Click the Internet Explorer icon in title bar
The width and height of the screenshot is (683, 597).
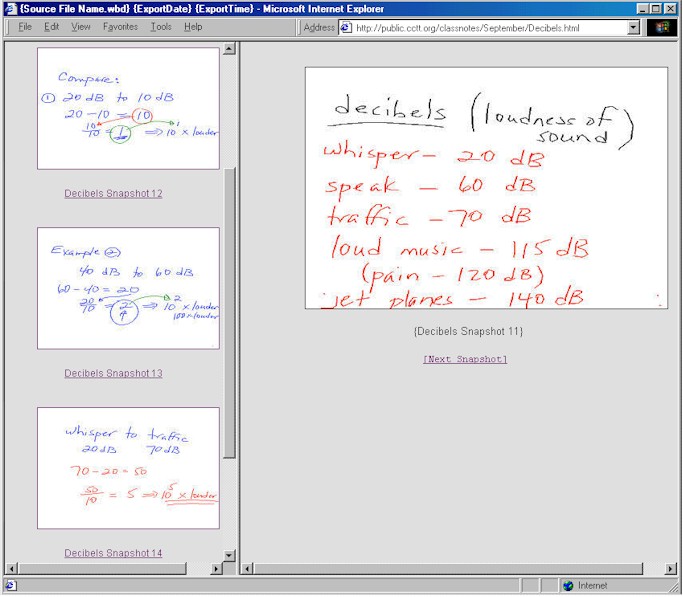[x=10, y=8]
